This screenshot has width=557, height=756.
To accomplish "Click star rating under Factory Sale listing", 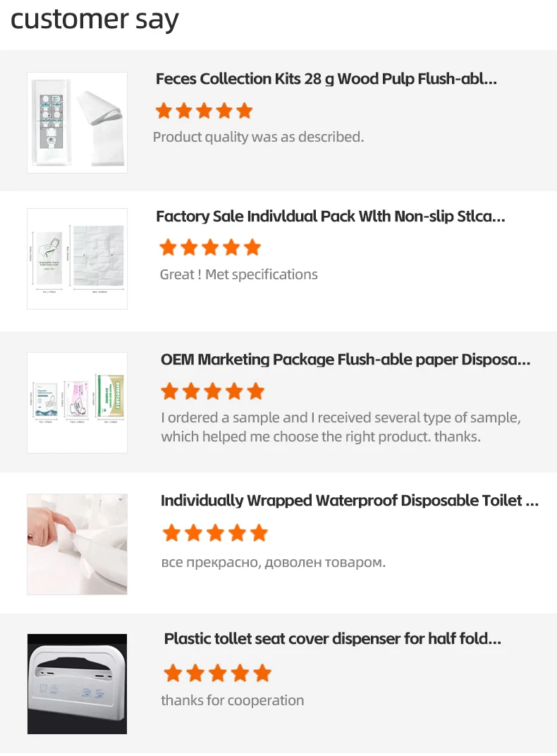I will coord(210,248).
